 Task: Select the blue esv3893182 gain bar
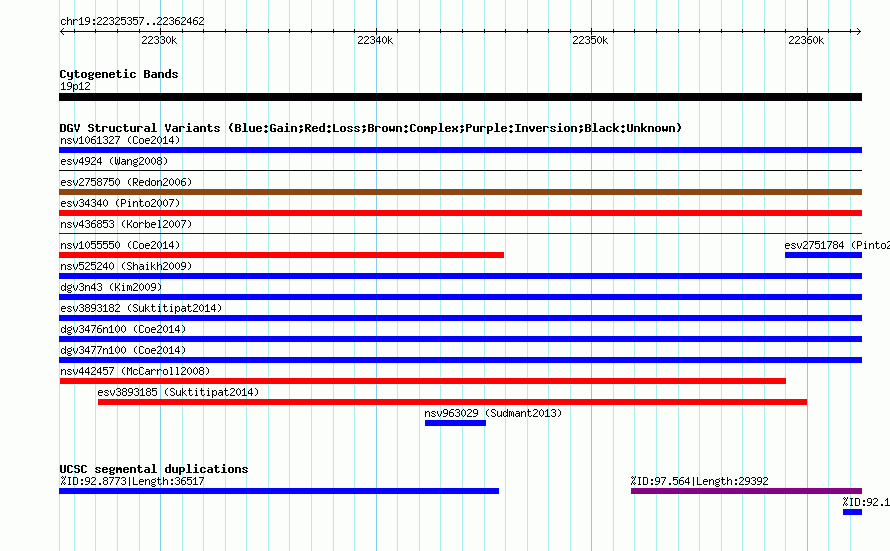coord(460,318)
